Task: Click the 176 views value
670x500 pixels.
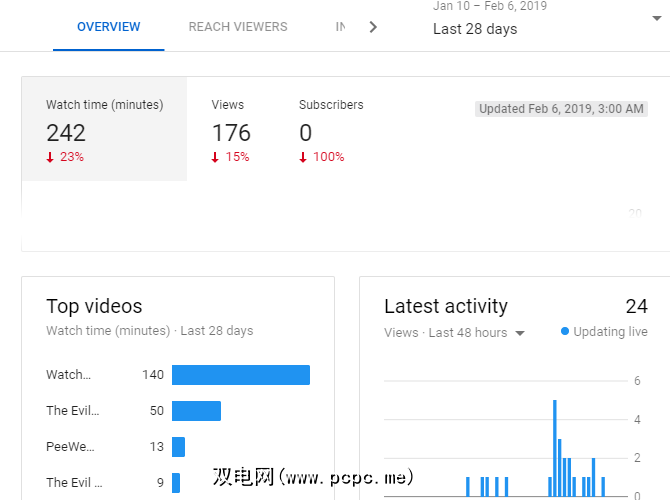Action: pyautogui.click(x=231, y=133)
